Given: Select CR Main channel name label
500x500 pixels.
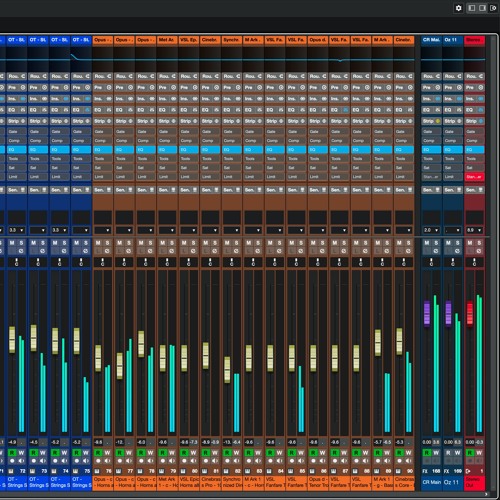Looking at the screenshot, I should pyautogui.click(x=431, y=482).
